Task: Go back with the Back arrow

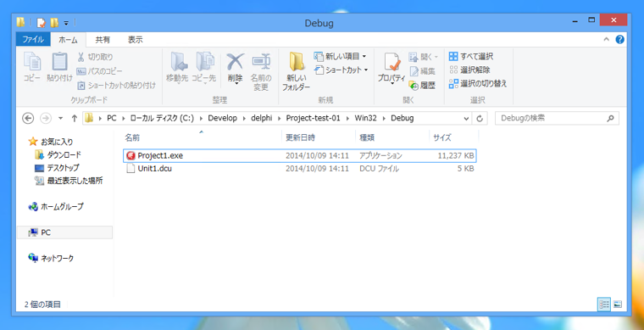Action: point(28,119)
